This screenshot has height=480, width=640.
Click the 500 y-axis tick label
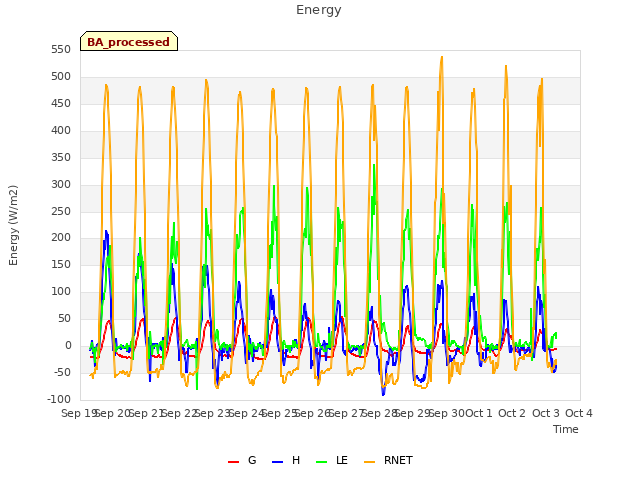point(61,77)
